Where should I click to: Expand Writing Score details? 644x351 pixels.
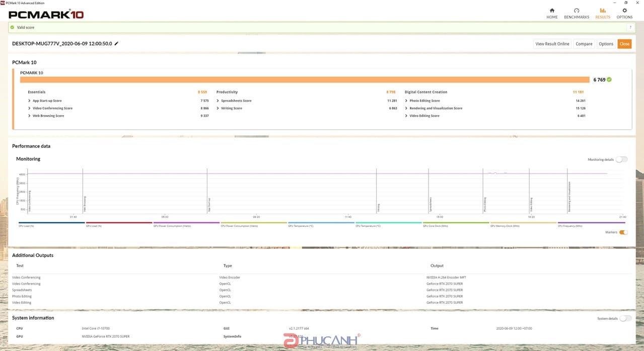tap(218, 108)
